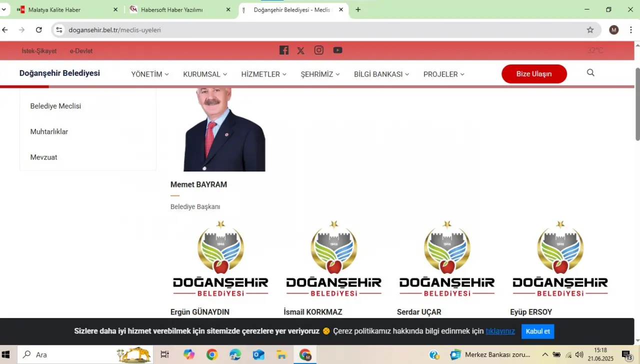Viewport: 640px width, 364px height.
Task: Visit the Instagram profile icon
Action: click(319, 50)
